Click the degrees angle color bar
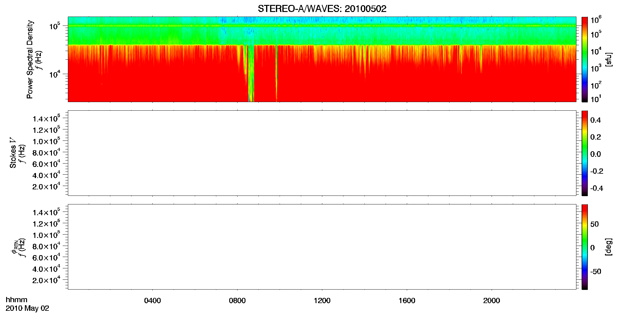The height and width of the screenshot is (332, 644). click(585, 247)
